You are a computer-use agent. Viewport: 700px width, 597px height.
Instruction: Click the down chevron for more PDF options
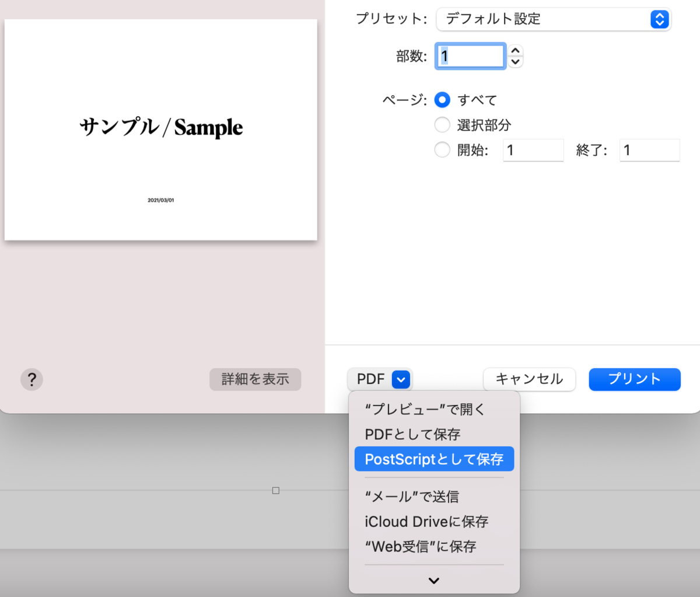pyautogui.click(x=433, y=580)
